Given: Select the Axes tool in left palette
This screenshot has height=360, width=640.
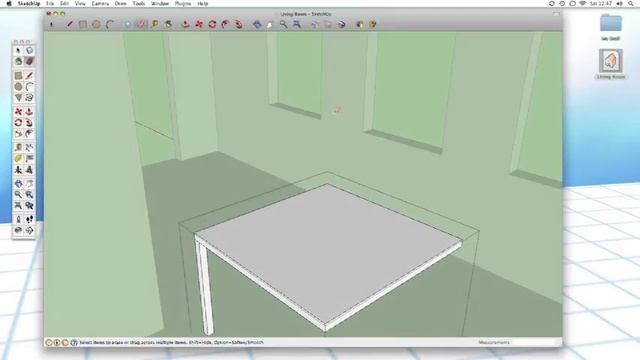Looking at the screenshot, I should (18, 170).
